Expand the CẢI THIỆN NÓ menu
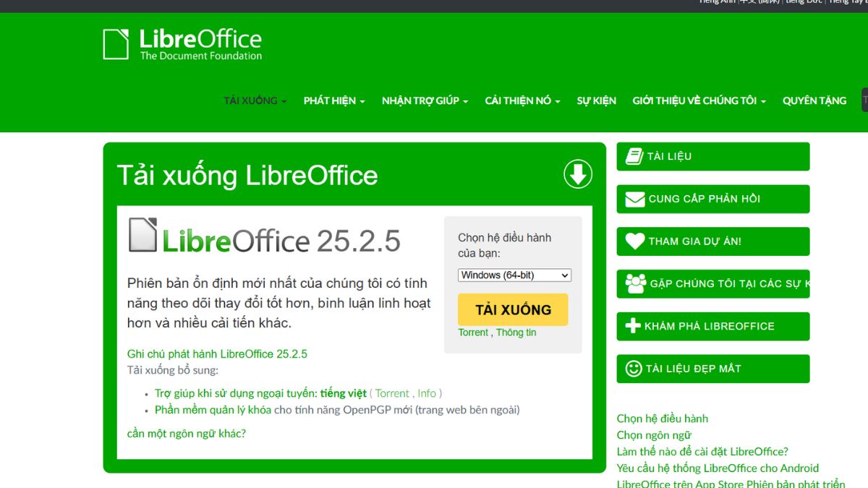This screenshot has height=488, width=868. 522,100
